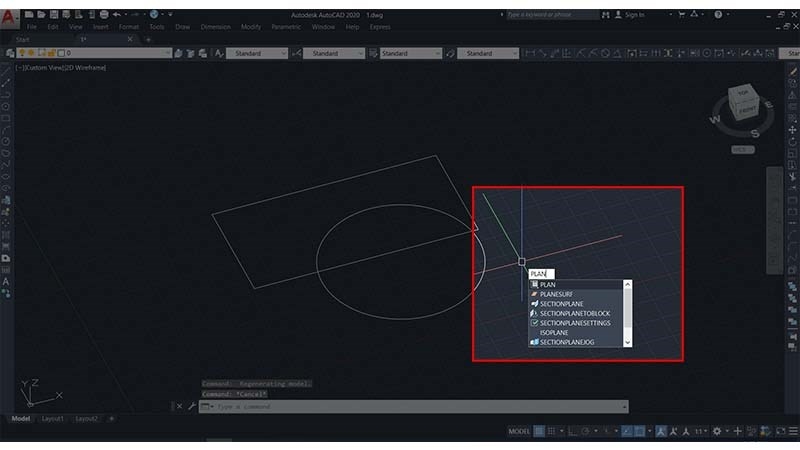800x450 pixels.
Task: Click the Autodesk App Store cart icon
Action: 681,15
